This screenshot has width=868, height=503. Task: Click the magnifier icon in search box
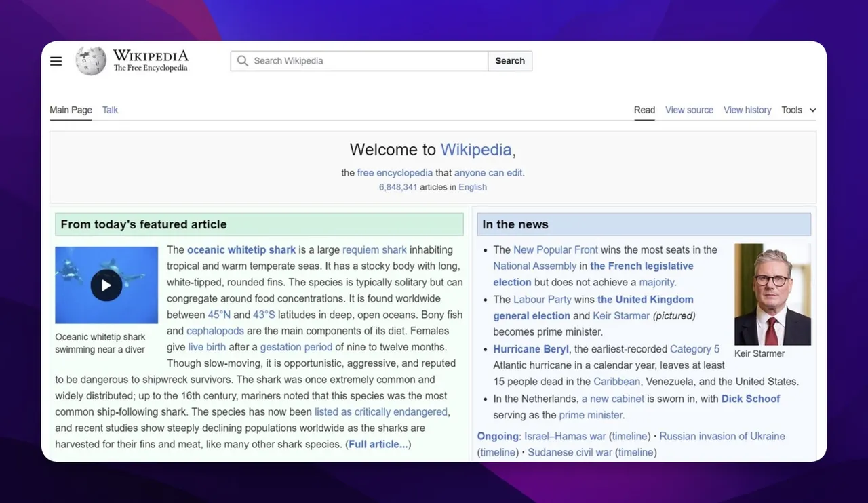[242, 61]
